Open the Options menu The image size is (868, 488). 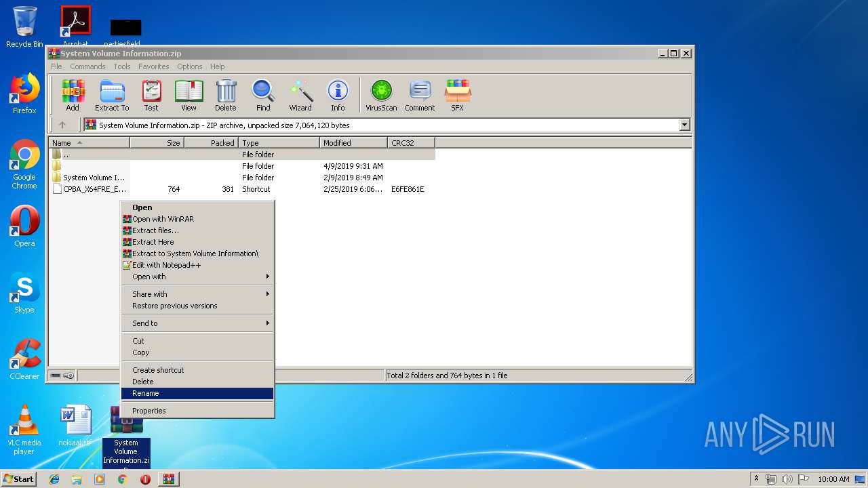tap(190, 66)
